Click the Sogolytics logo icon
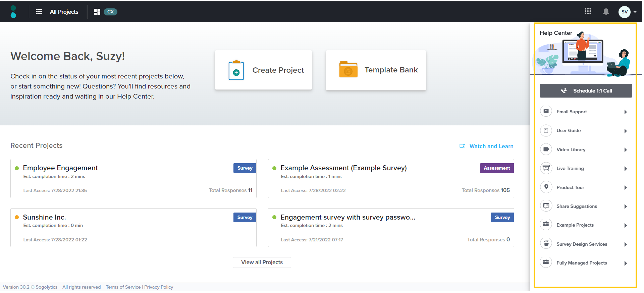Viewport: 644px width, 293px height. 13,12
